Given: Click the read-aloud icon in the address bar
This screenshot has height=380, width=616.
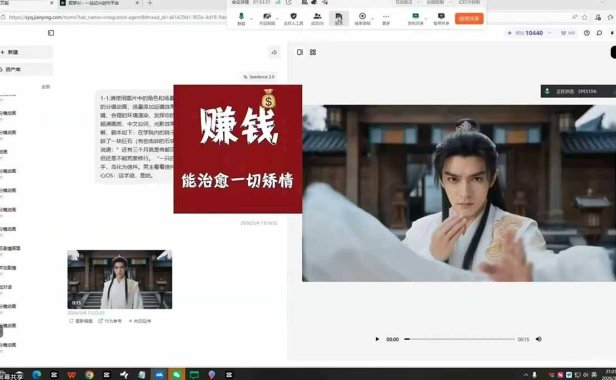Looking at the screenshot, I should click(x=574, y=17).
